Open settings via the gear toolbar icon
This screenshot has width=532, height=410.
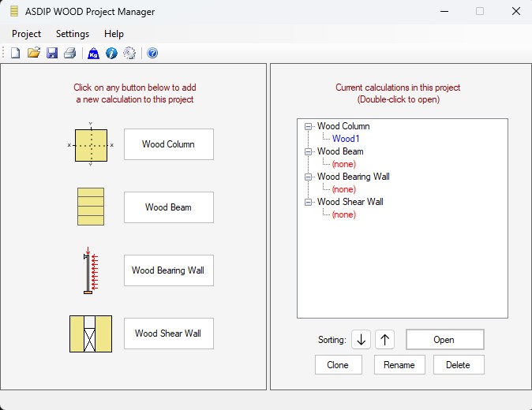(129, 53)
